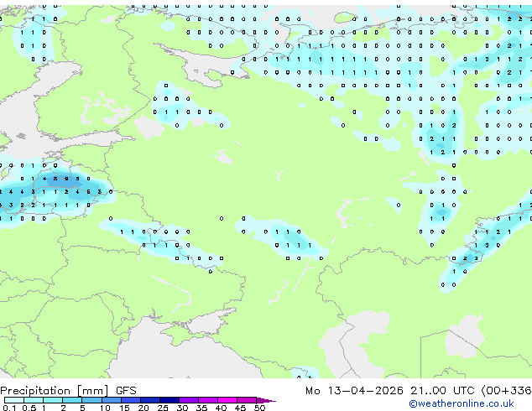Select the 0.1–0.5 mm legend swatch

[14, 400]
